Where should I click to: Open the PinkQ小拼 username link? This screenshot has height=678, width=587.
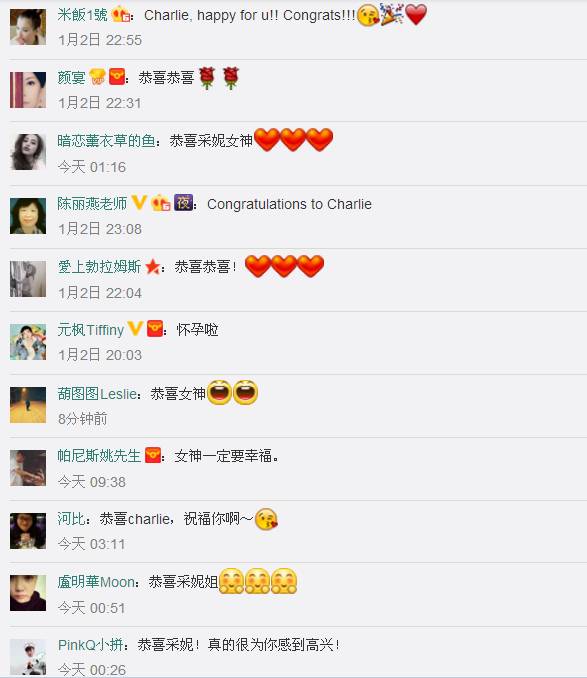point(91,645)
